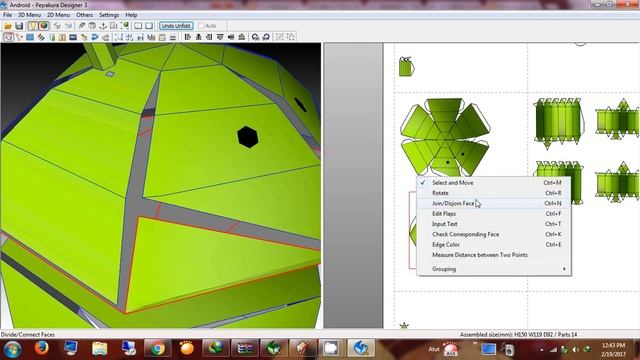
Task: Click the dark blue screen tool icon
Action: 73,37
